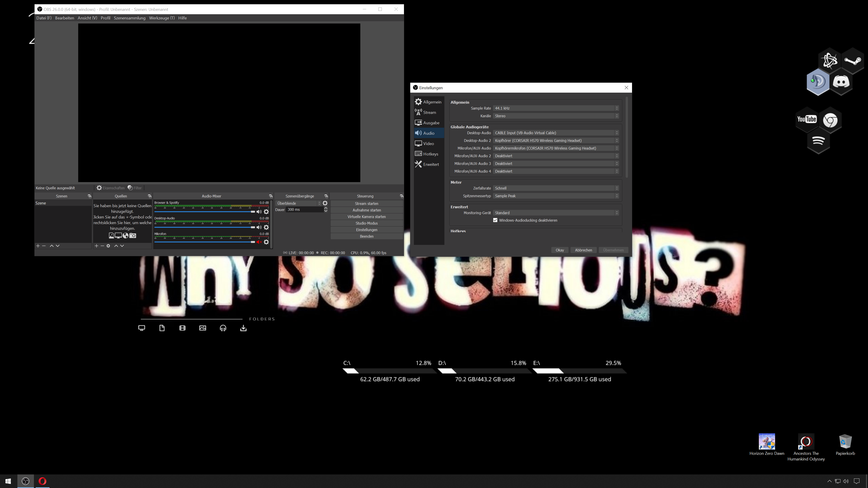The height and width of the screenshot is (488, 868).
Task: Click the Aufnahme starten button
Action: [367, 210]
